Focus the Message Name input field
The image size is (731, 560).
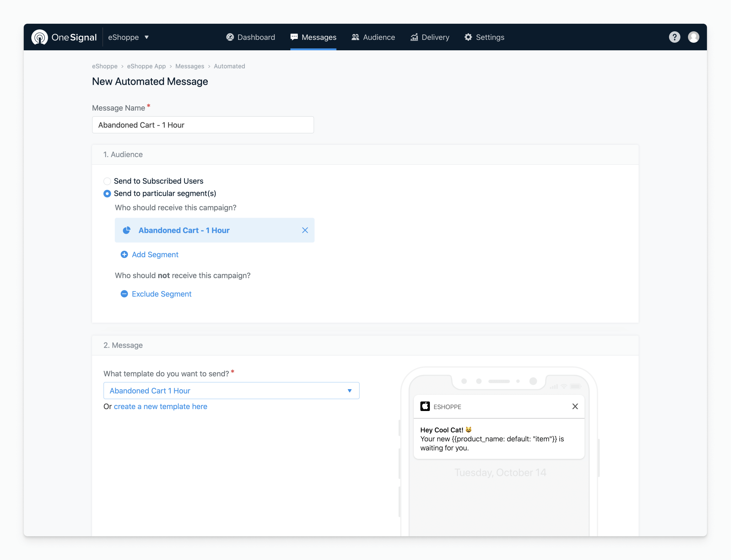coord(203,125)
